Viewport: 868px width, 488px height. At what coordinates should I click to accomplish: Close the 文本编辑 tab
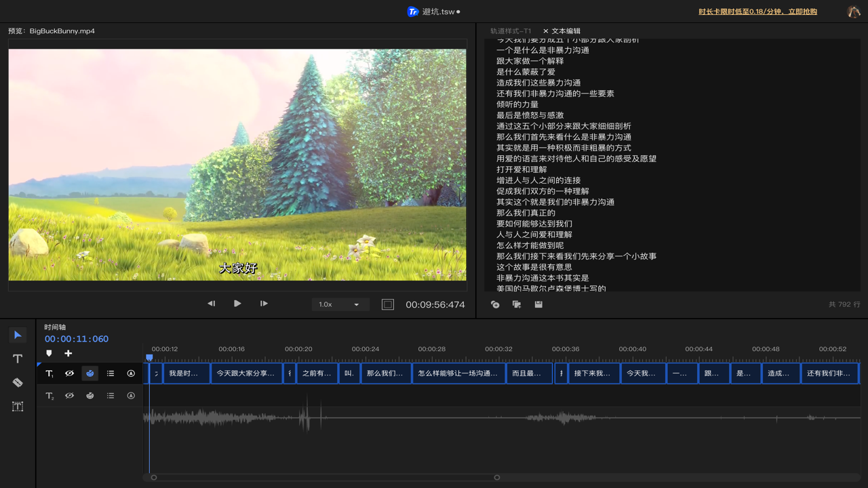[x=546, y=31]
